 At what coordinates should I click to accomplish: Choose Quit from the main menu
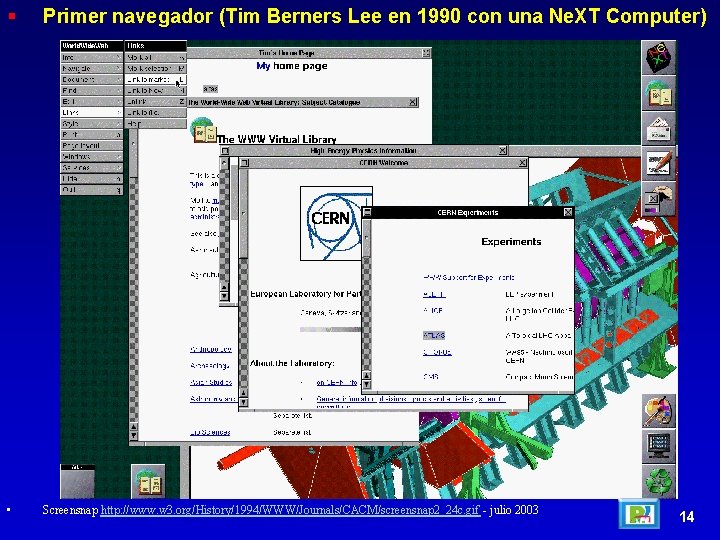coord(91,190)
